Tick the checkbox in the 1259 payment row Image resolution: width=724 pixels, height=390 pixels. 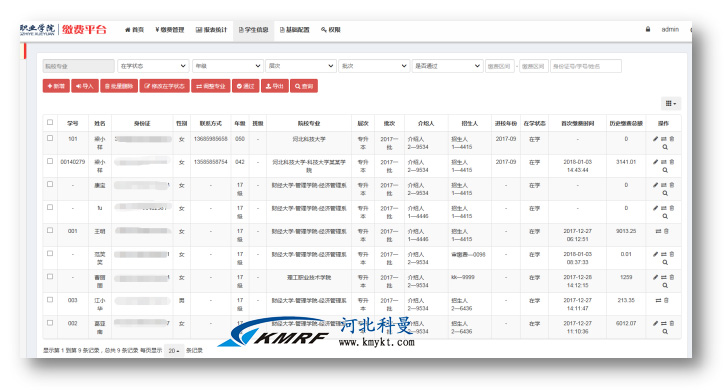pyautogui.click(x=50, y=276)
